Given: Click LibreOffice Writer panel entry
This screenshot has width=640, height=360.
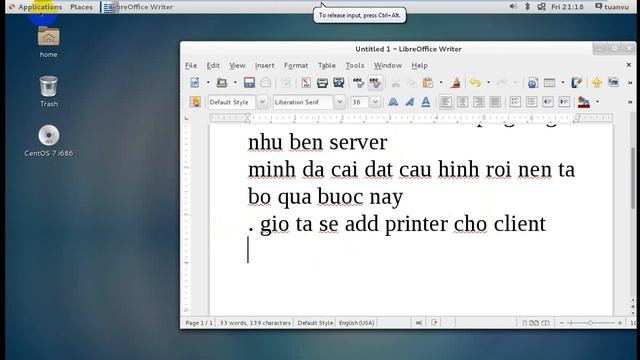Looking at the screenshot, I should pyautogui.click(x=138, y=7).
